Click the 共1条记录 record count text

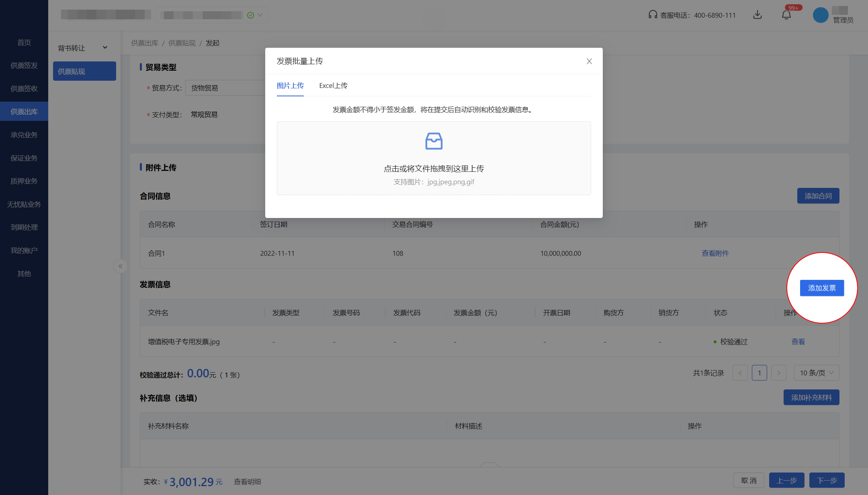coord(708,373)
